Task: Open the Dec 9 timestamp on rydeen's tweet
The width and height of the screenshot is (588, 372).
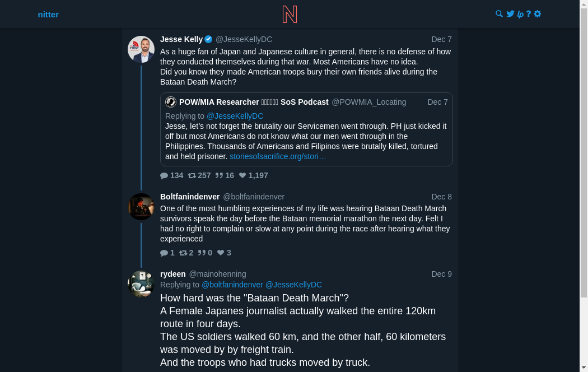Action: tap(441, 274)
